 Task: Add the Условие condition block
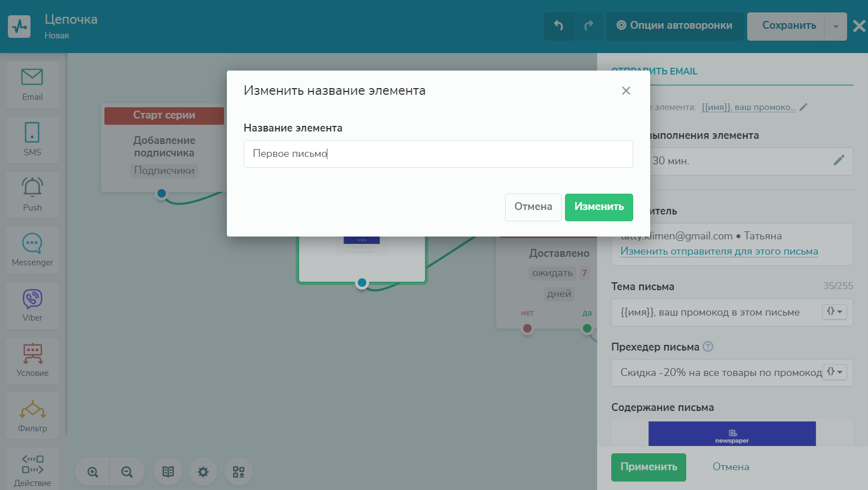[x=32, y=360]
